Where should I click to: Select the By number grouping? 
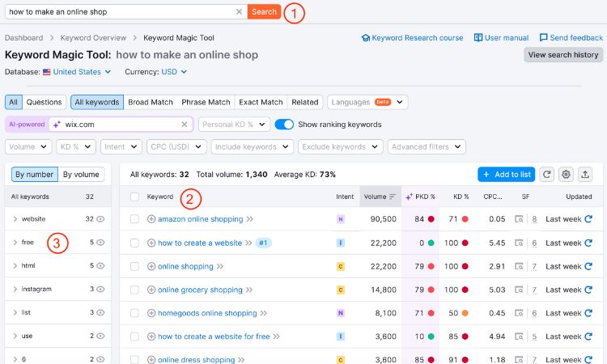(x=35, y=175)
